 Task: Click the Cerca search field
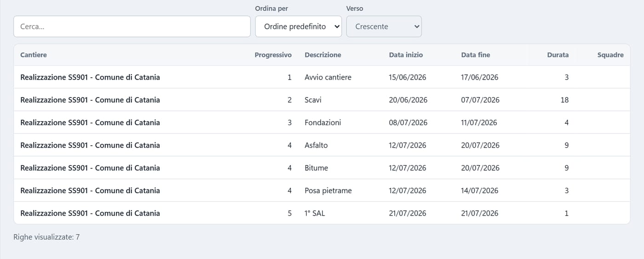[x=132, y=27]
